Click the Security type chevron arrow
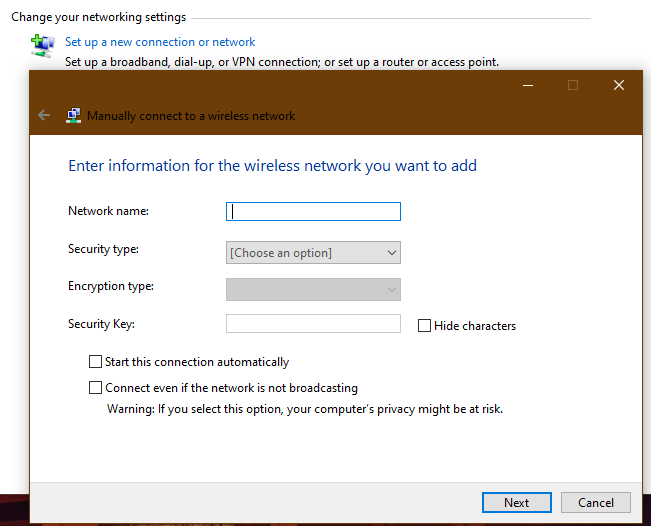The width and height of the screenshot is (651, 526). (x=391, y=252)
